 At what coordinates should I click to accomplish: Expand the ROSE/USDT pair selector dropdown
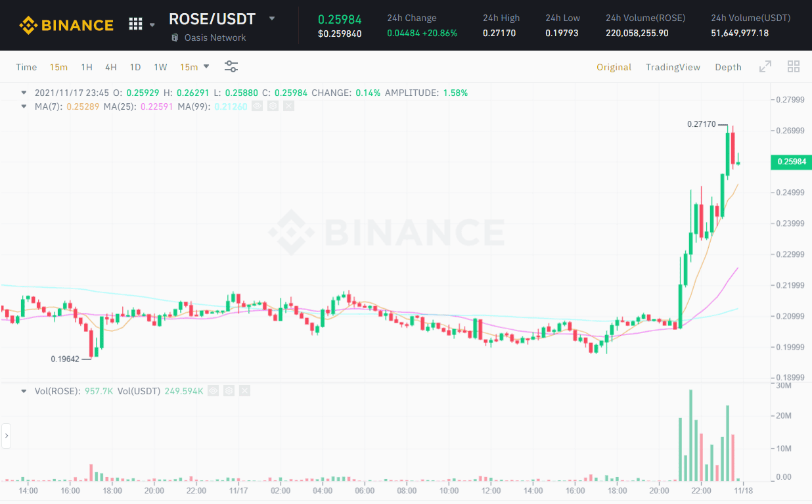click(x=272, y=18)
